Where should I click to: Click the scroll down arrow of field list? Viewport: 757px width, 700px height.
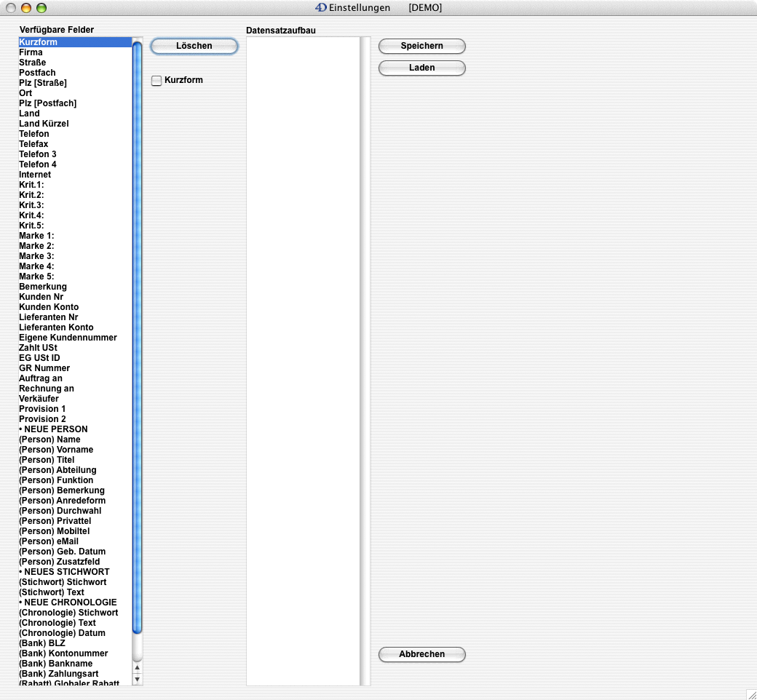pyautogui.click(x=137, y=679)
